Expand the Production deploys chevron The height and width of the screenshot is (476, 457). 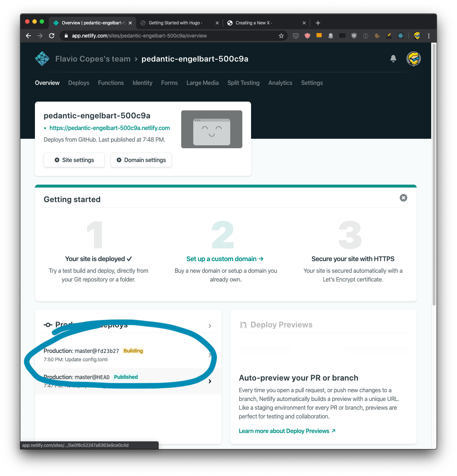[210, 326]
